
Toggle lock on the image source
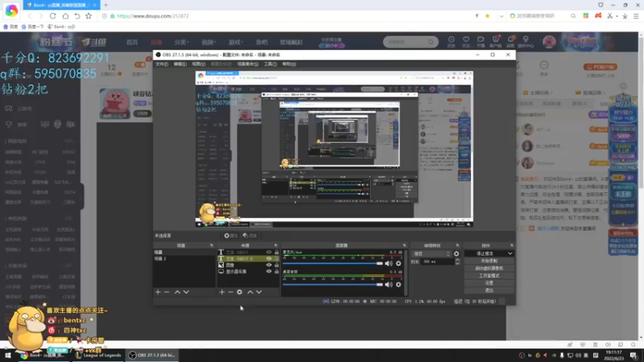click(x=276, y=265)
